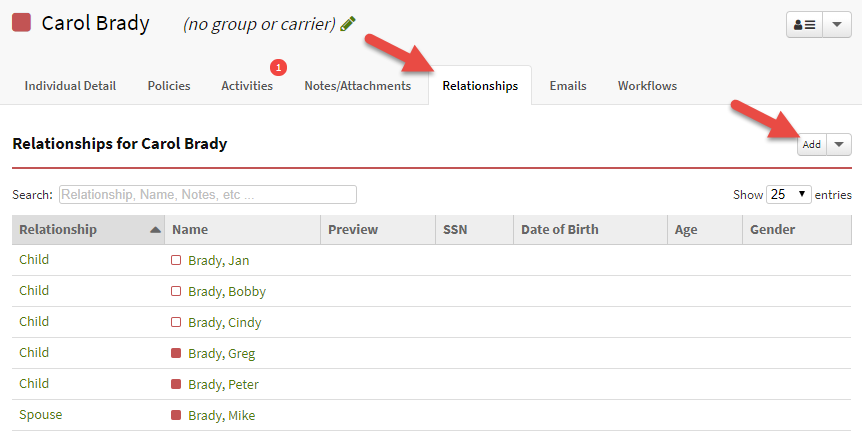The height and width of the screenshot is (440, 862).
Task: Click the (no group or carrier) text
Action: (259, 24)
